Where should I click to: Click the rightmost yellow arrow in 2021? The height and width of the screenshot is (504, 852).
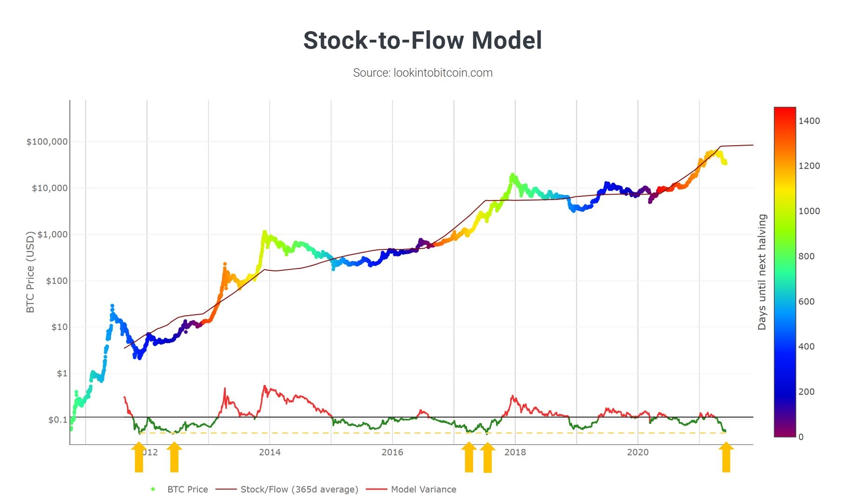coord(726,457)
